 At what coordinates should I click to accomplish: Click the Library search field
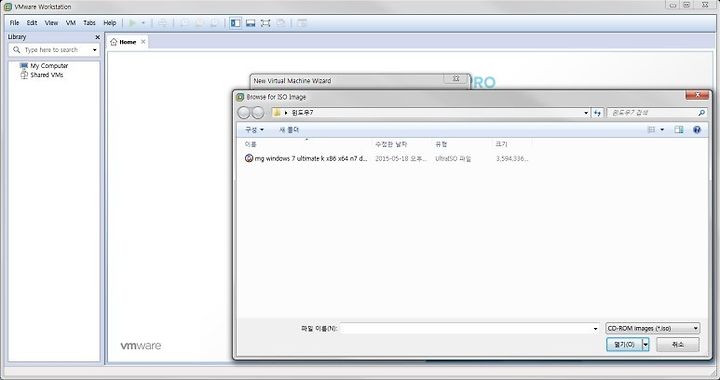[54, 50]
